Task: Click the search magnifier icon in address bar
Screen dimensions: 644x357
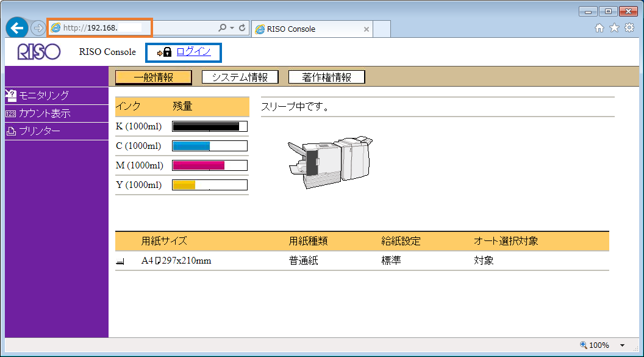Action: point(222,27)
